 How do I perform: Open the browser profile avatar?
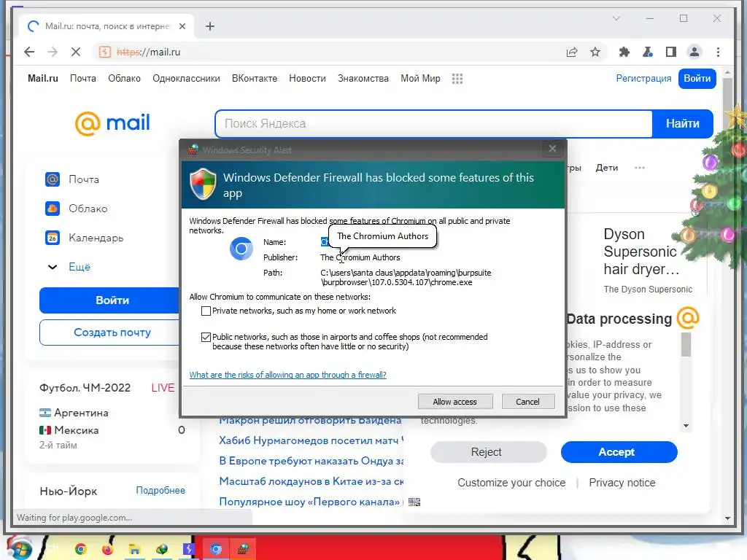(694, 52)
